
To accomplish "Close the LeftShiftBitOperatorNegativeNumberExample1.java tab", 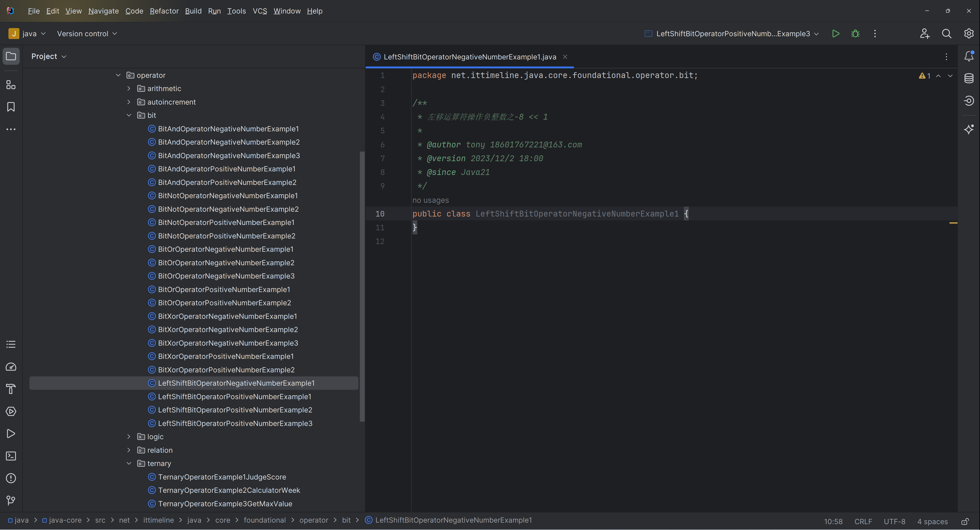I will coord(565,57).
